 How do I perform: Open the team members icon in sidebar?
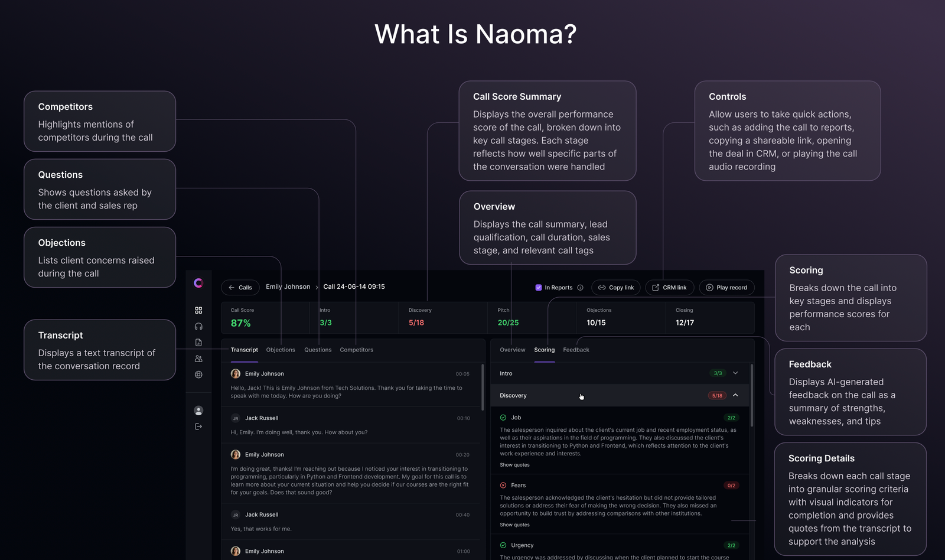point(198,359)
